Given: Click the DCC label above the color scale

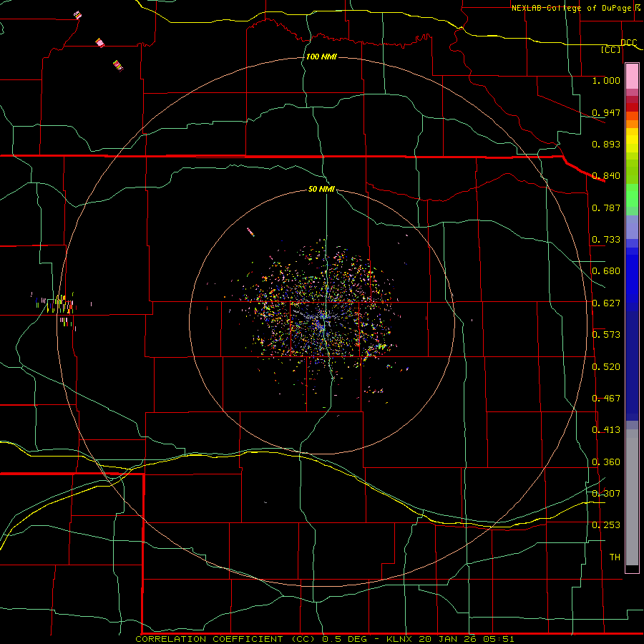Looking at the screenshot, I should 628,42.
